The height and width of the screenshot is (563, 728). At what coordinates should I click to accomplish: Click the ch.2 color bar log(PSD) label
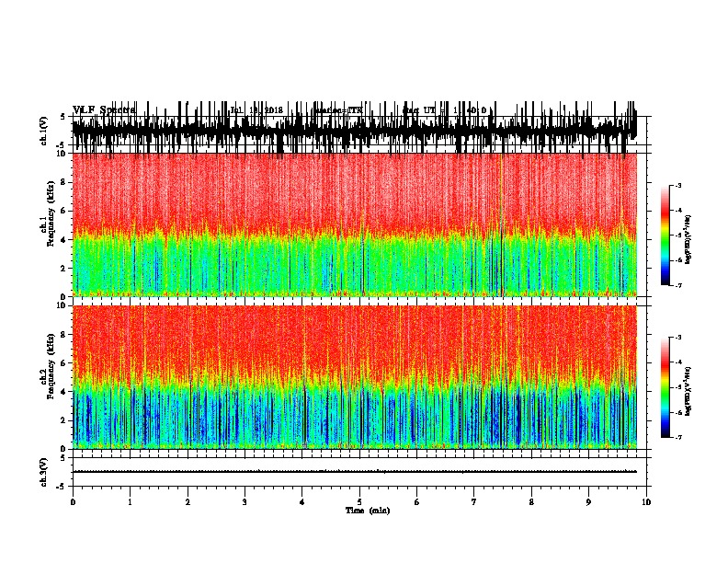tap(688, 391)
